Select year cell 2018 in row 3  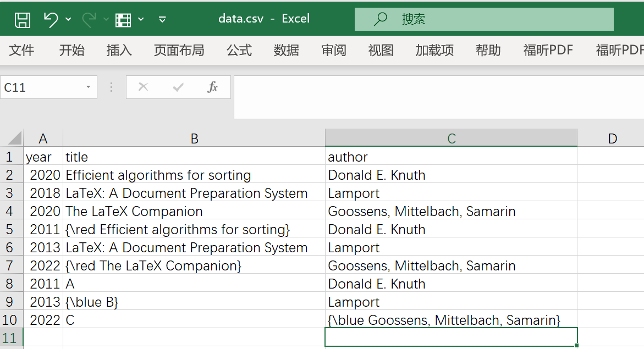(43, 193)
